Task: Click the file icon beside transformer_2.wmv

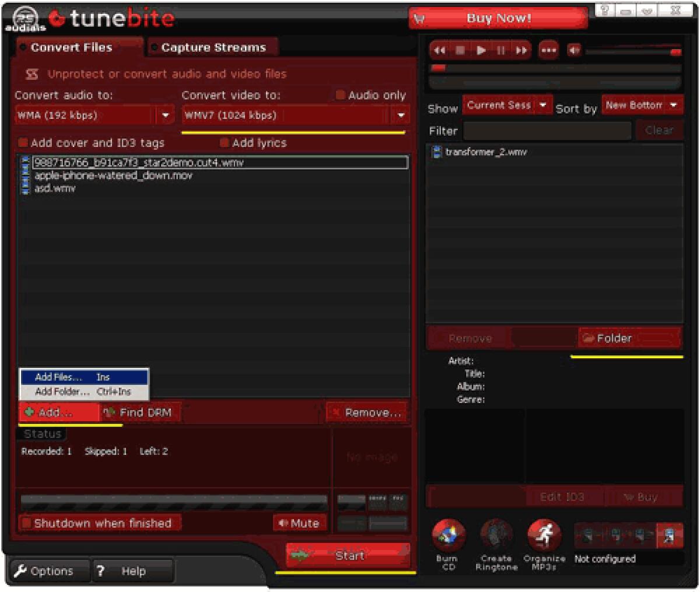Action: 436,152
